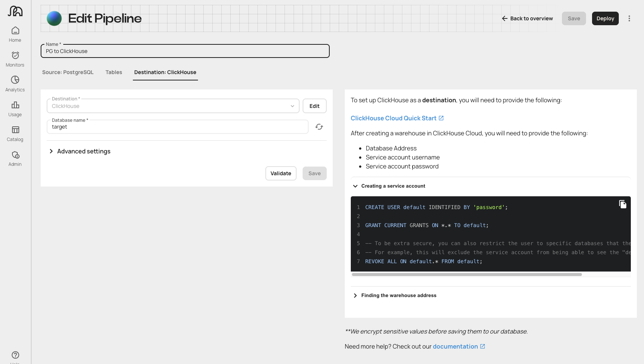Open the Tables tab

click(x=114, y=72)
